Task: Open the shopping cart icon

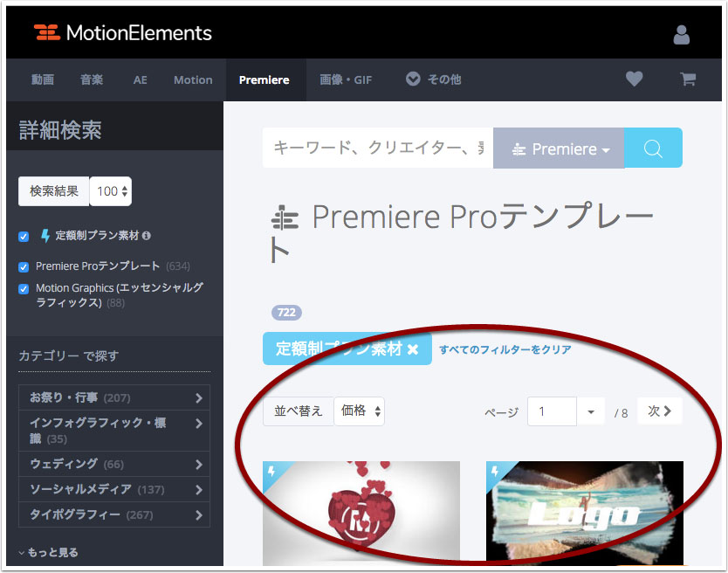Action: coord(688,79)
